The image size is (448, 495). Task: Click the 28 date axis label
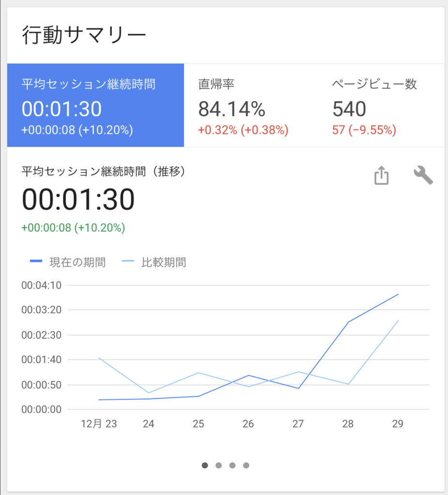pyautogui.click(x=348, y=423)
